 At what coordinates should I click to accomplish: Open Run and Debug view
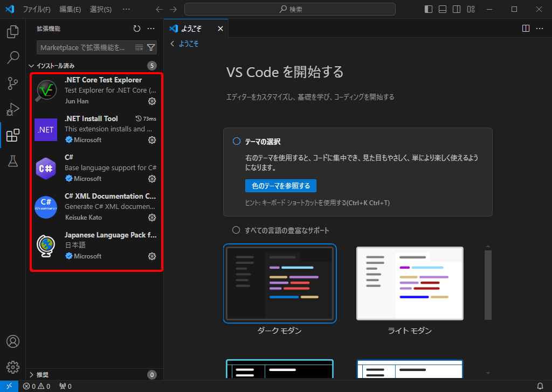(x=13, y=109)
